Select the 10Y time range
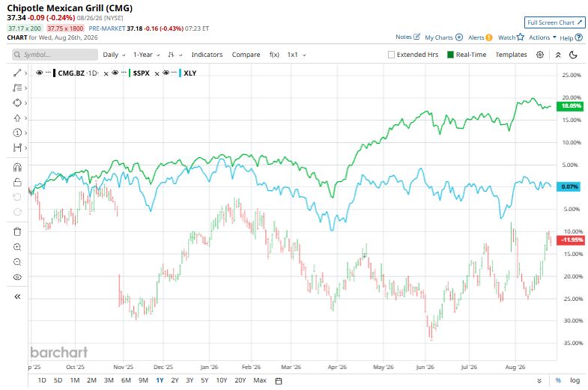 (x=222, y=380)
